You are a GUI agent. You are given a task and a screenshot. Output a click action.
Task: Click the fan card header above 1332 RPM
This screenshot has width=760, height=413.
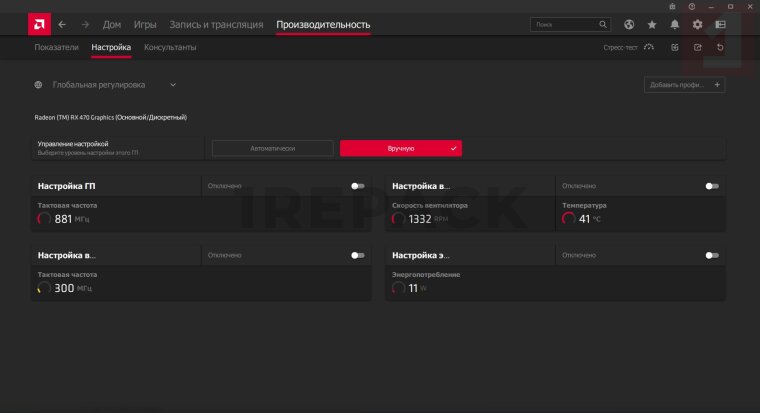coord(421,186)
